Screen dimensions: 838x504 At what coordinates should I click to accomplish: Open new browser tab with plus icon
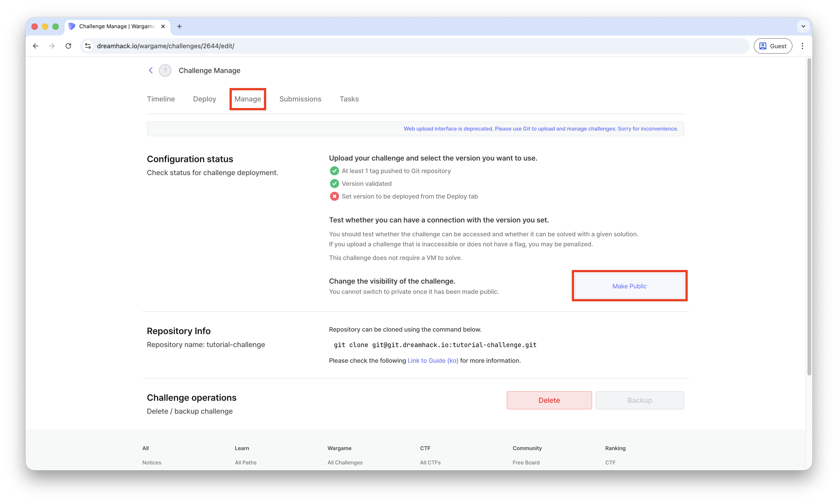179,26
